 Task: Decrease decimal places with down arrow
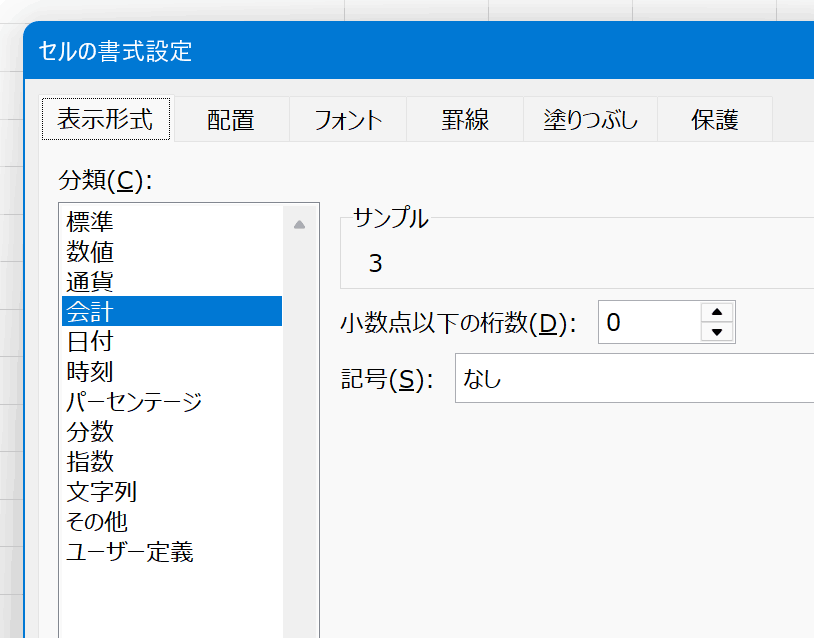[x=717, y=332]
